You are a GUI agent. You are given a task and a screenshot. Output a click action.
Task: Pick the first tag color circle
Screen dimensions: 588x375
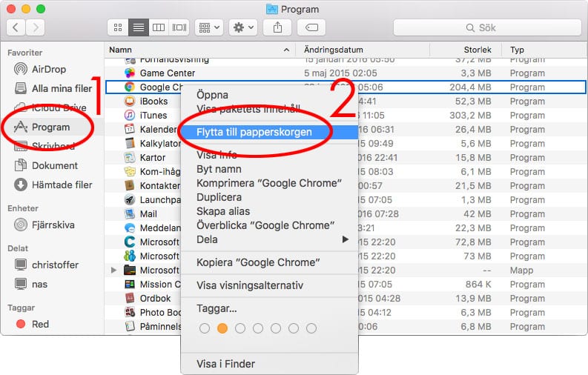(x=205, y=328)
